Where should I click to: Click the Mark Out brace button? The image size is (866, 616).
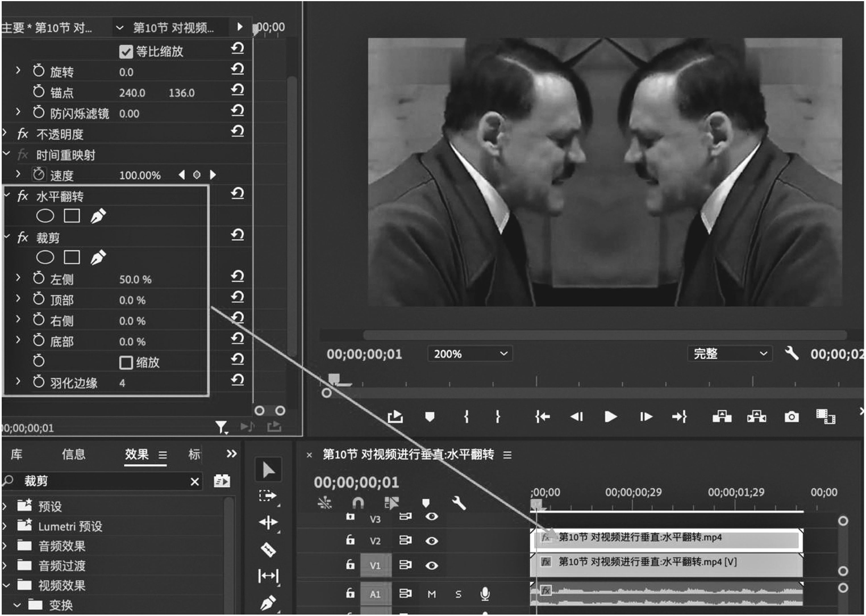(498, 417)
